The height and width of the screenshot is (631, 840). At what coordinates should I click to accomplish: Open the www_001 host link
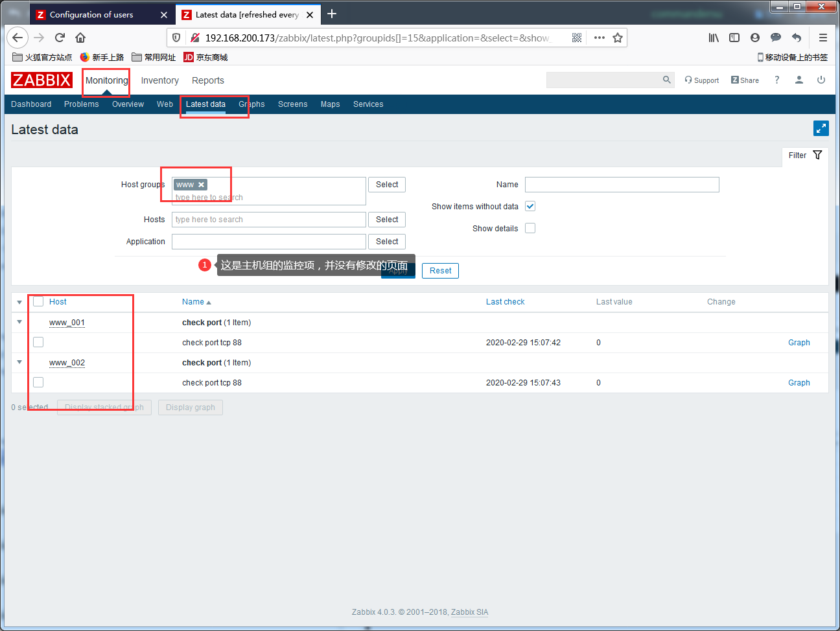pos(67,323)
